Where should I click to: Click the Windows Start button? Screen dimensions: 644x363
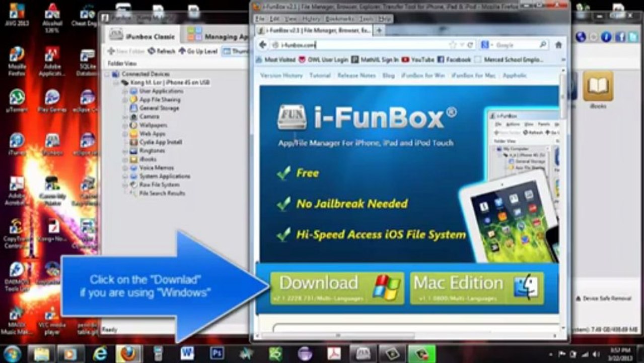(12, 353)
